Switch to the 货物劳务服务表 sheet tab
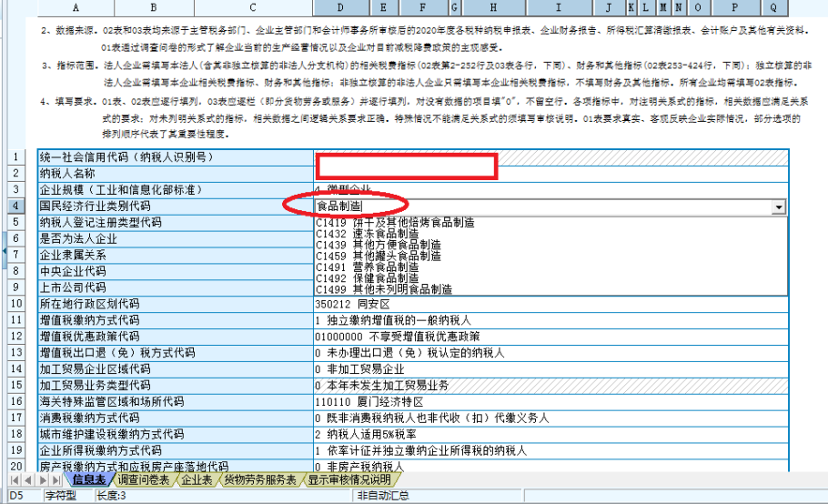 [260, 479]
